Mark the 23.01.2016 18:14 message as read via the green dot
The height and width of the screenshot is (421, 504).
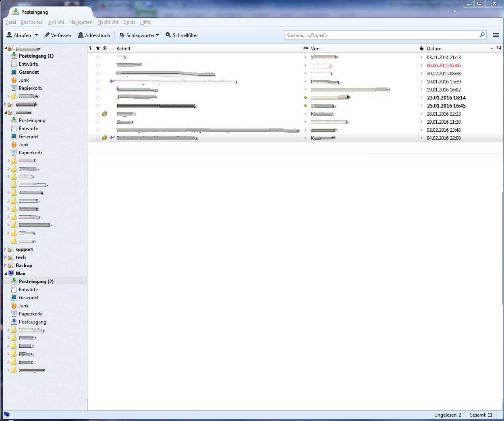(x=305, y=97)
